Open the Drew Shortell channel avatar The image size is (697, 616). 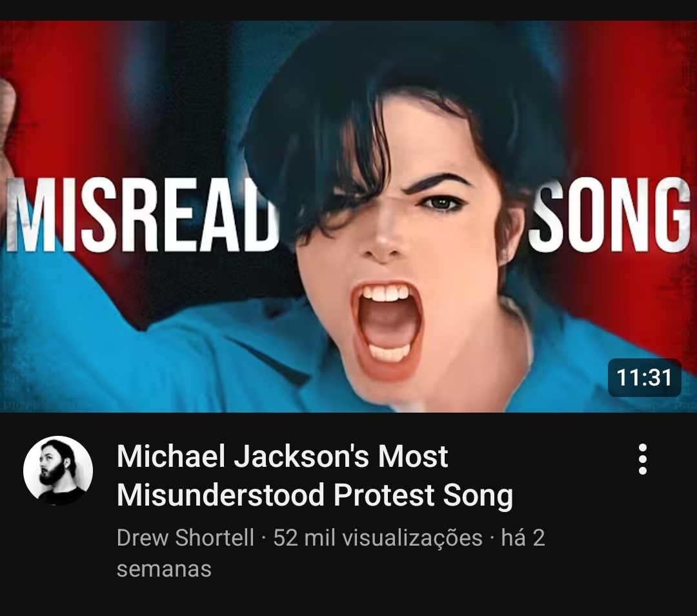(x=58, y=471)
